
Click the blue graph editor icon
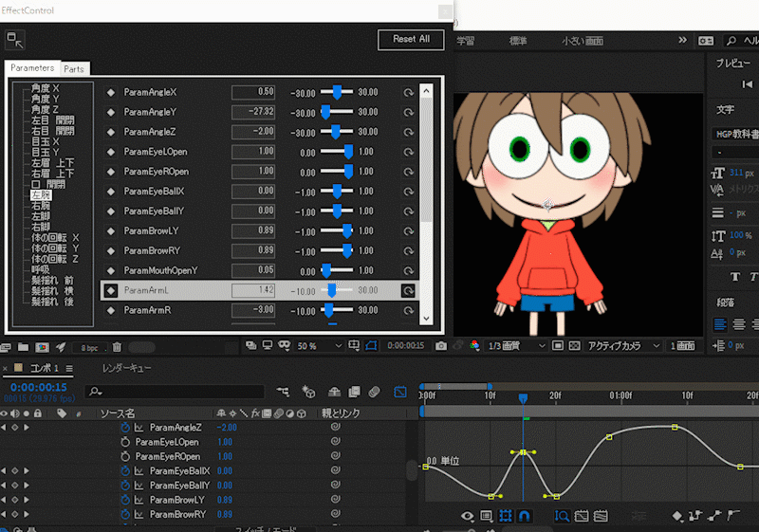pyautogui.click(x=399, y=392)
